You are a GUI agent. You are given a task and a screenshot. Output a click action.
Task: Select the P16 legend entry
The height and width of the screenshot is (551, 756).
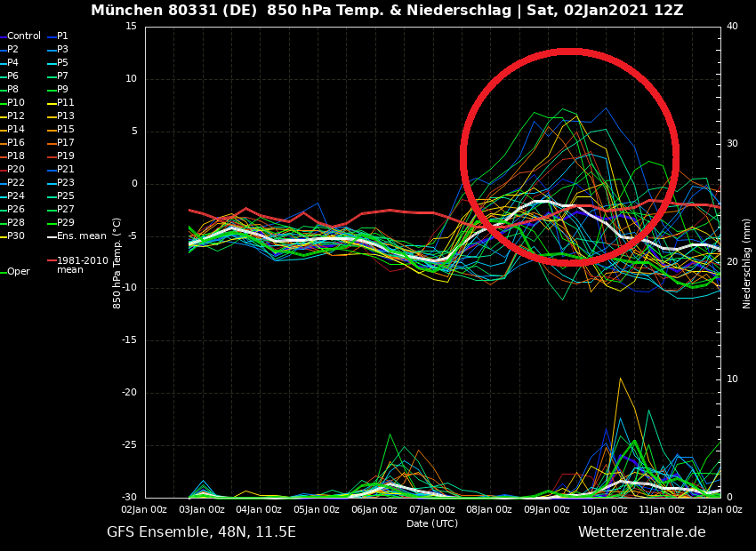(x=16, y=143)
